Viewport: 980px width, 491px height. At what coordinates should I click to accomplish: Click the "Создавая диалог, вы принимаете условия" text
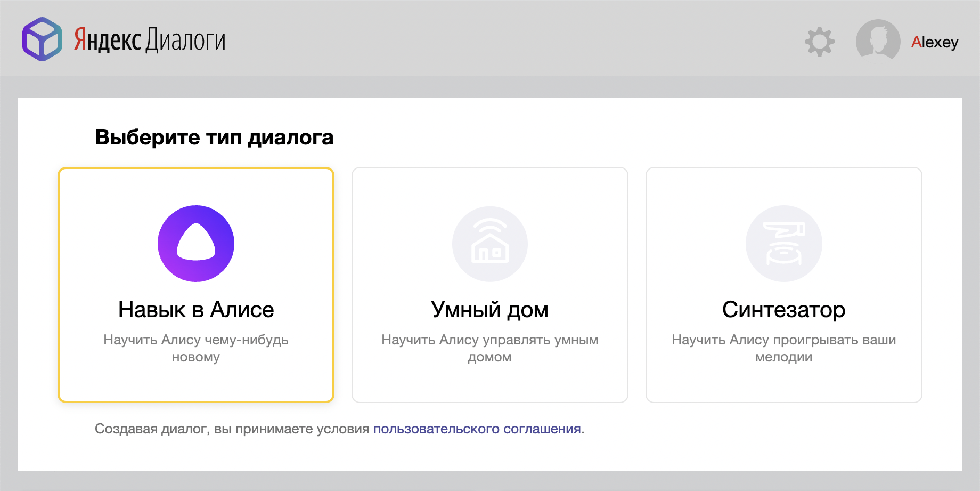pyautogui.click(x=232, y=429)
